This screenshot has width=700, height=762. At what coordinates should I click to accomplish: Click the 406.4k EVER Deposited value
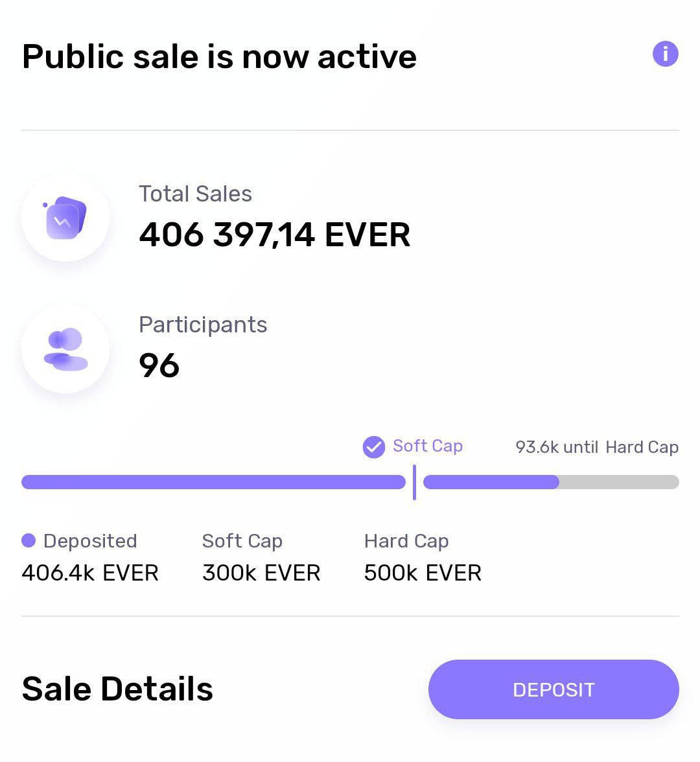tap(90, 573)
